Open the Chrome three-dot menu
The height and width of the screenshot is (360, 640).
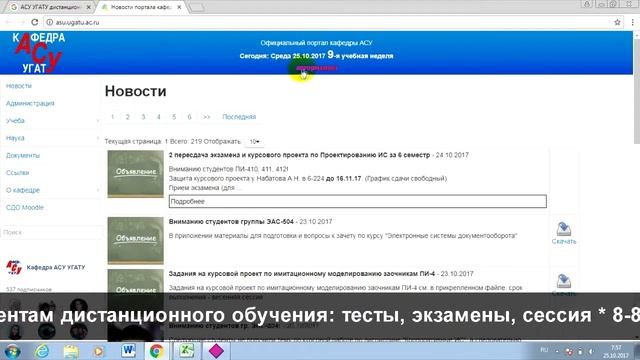point(633,22)
